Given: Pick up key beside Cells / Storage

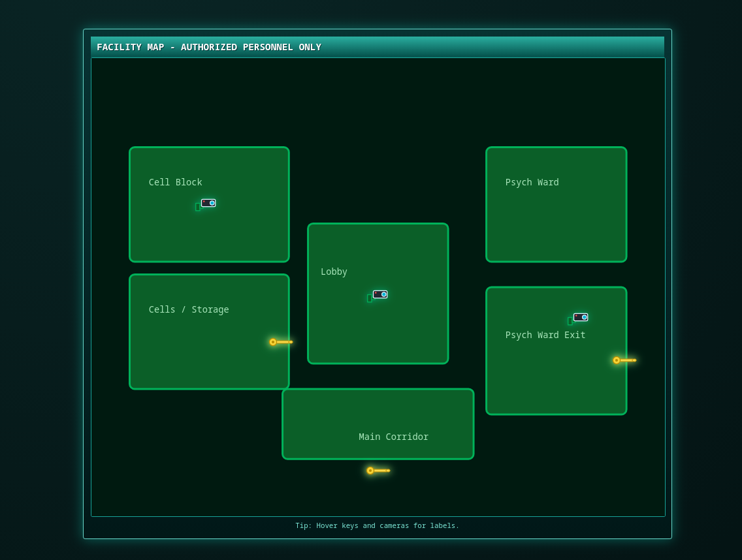Looking at the screenshot, I should pyautogui.click(x=281, y=342).
